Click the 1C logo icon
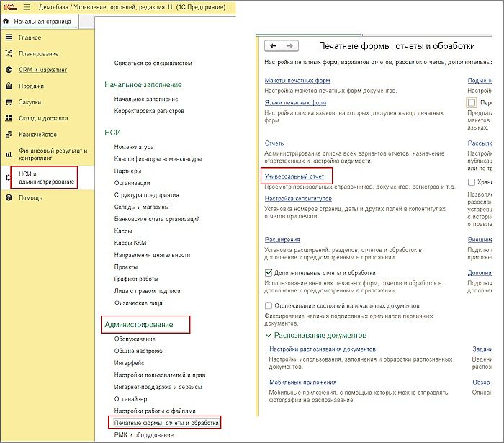Image resolution: width=504 pixels, height=443 pixels. [x=10, y=6]
